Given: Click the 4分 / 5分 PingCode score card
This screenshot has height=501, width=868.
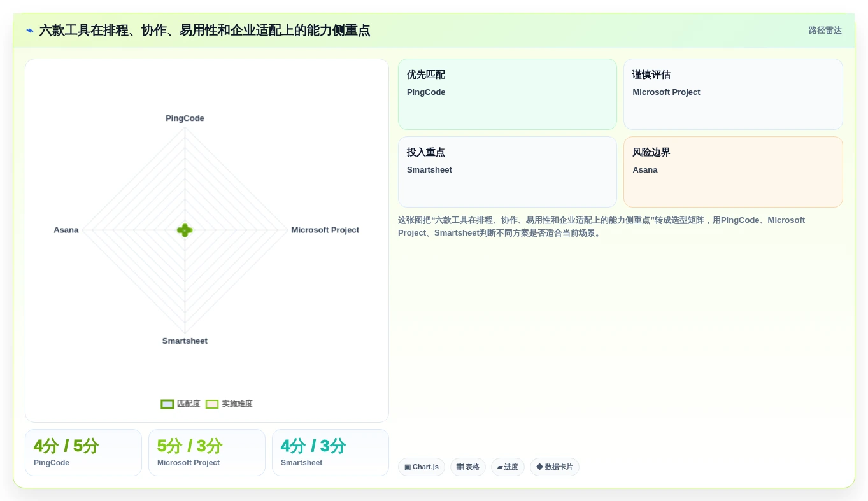Looking at the screenshot, I should 83,453.
